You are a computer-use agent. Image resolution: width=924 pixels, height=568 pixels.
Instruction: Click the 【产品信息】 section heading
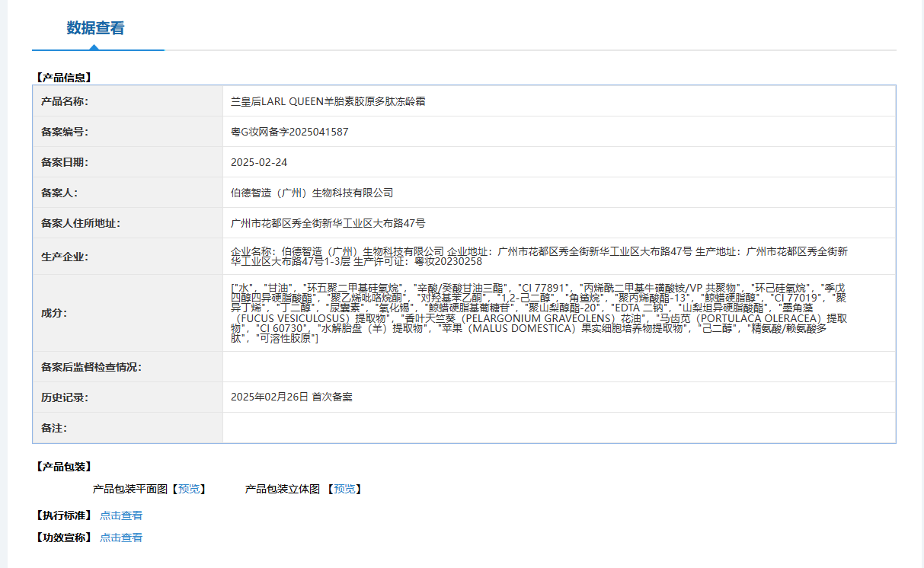tap(63, 77)
